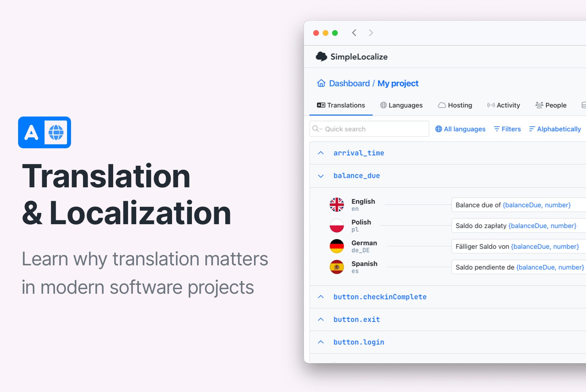The image size is (586, 392).
Task: Open the My project breadcrumb link
Action: click(398, 83)
